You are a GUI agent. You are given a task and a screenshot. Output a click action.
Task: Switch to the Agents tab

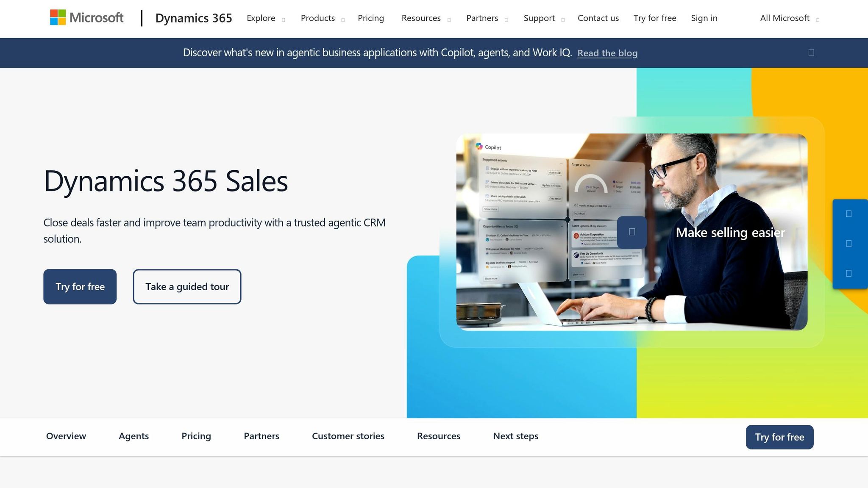(x=134, y=436)
